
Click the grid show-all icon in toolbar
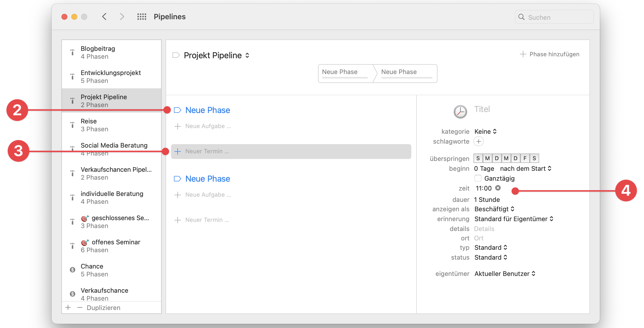[x=141, y=17]
